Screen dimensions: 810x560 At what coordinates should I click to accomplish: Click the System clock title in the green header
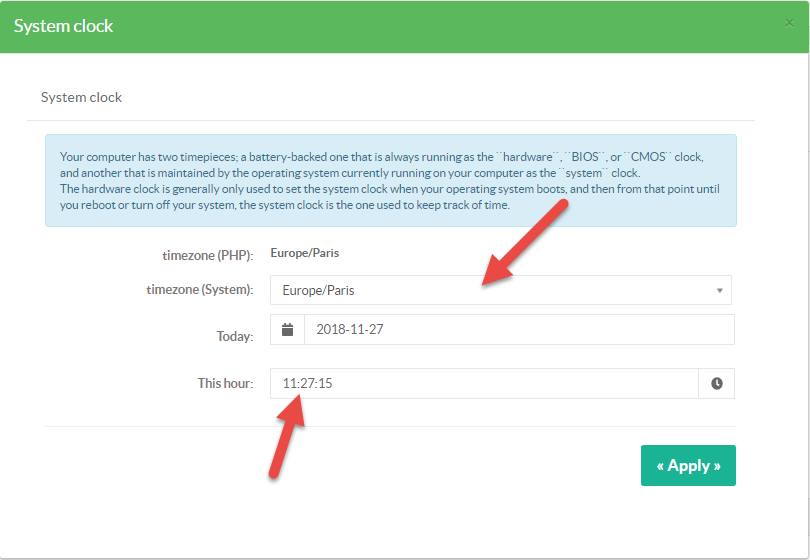tap(64, 26)
